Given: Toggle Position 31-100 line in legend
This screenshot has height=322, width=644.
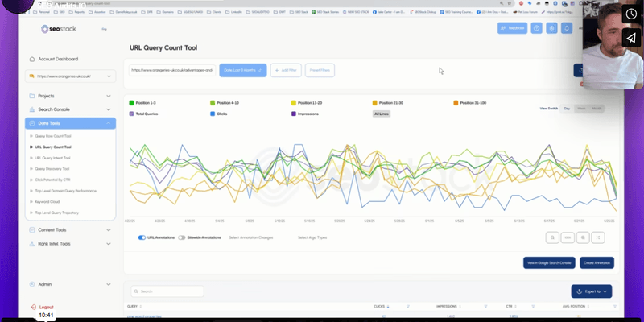Looking at the screenshot, I should [470, 103].
